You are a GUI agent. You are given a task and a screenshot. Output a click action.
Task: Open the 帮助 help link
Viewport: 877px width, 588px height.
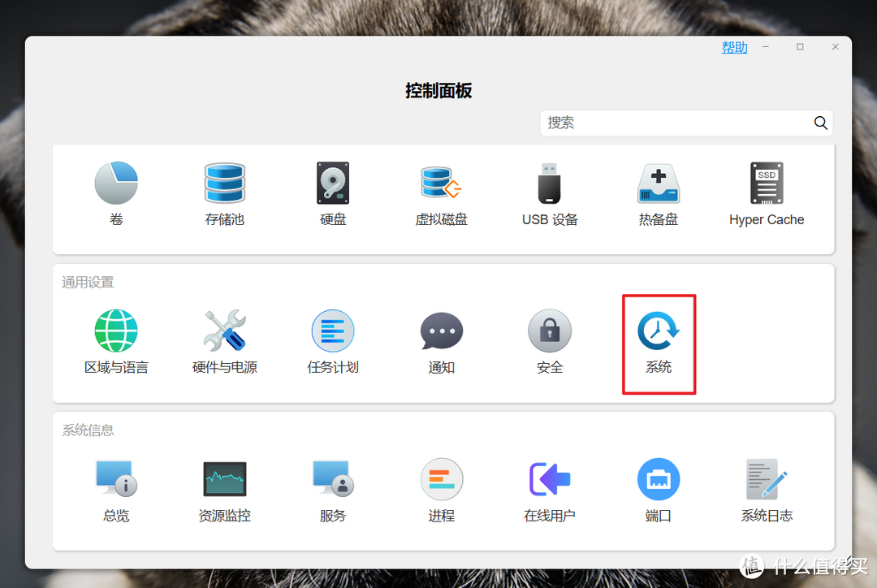[734, 47]
